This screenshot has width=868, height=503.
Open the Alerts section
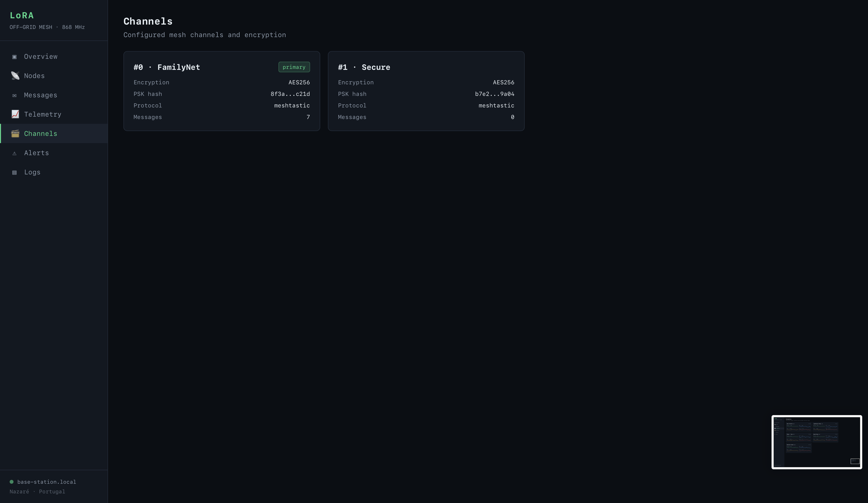54,153
